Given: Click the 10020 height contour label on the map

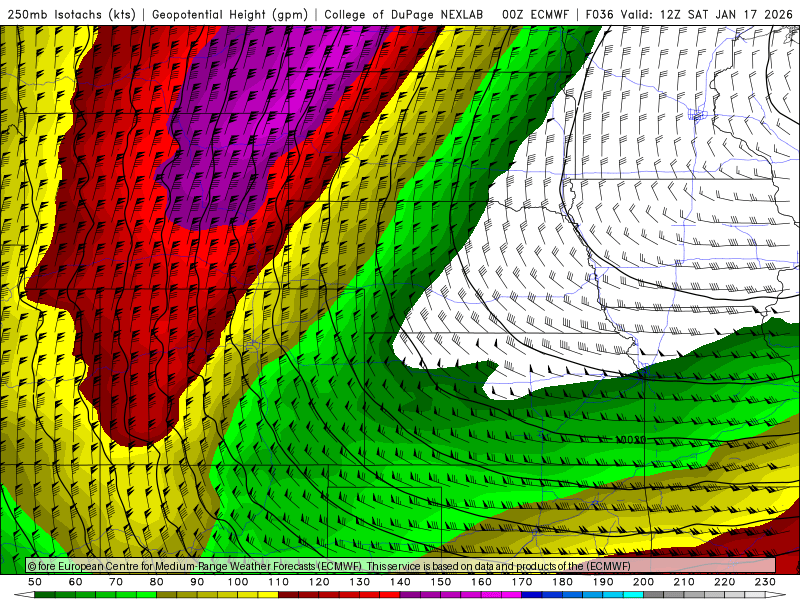Looking at the screenshot, I should [x=631, y=440].
